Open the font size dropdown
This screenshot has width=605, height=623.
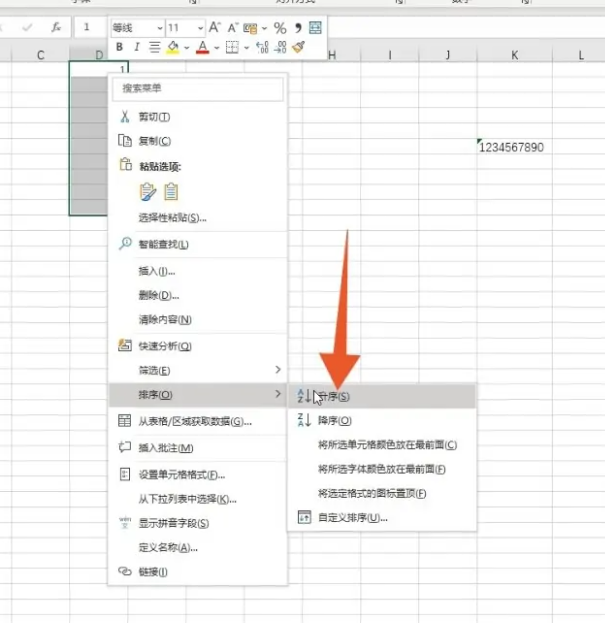pyautogui.click(x=200, y=28)
